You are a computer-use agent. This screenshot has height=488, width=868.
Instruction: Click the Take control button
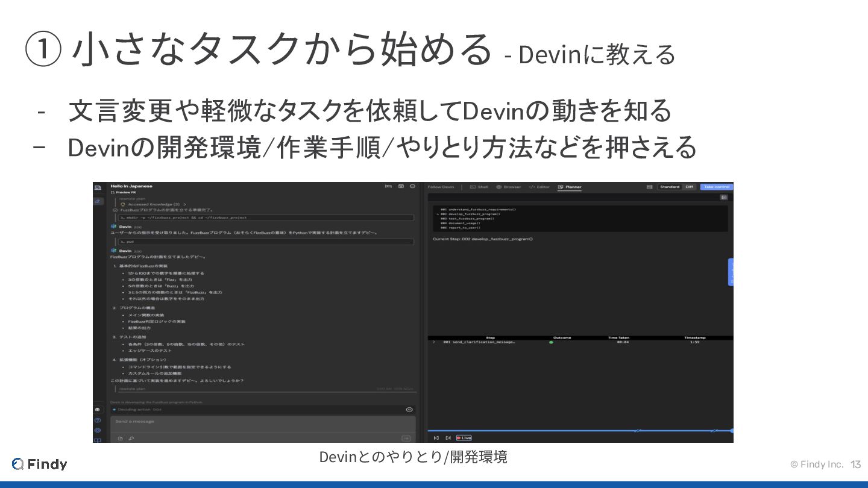tap(717, 187)
